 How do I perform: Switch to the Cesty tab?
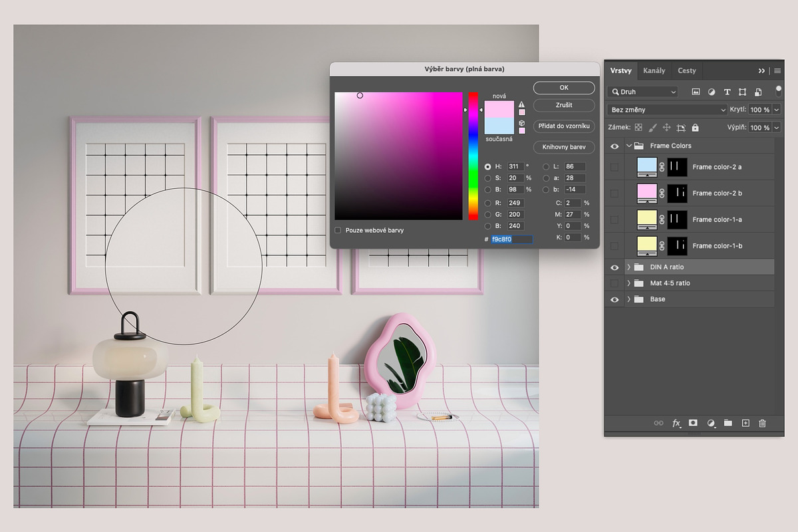tap(687, 70)
